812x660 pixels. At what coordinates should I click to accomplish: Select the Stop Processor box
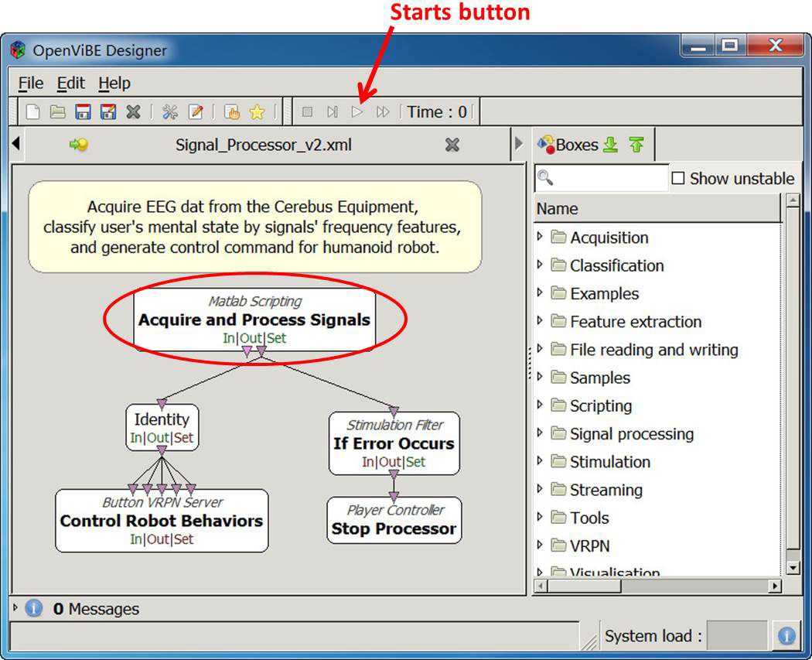[394, 520]
